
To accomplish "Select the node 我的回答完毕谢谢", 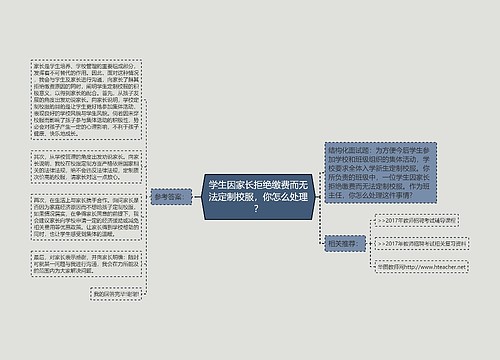I will (116, 294).
